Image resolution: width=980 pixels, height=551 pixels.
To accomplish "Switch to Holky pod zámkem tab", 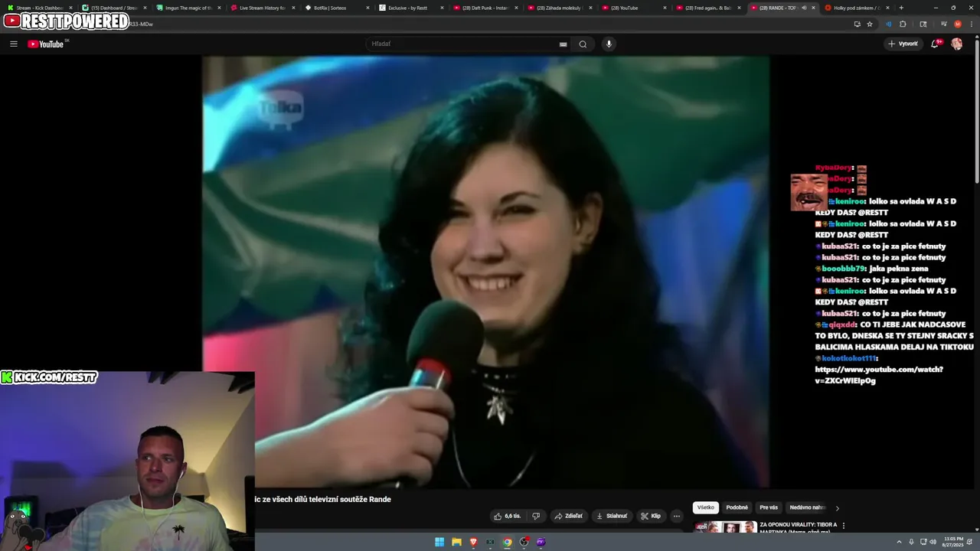I will 855,8.
